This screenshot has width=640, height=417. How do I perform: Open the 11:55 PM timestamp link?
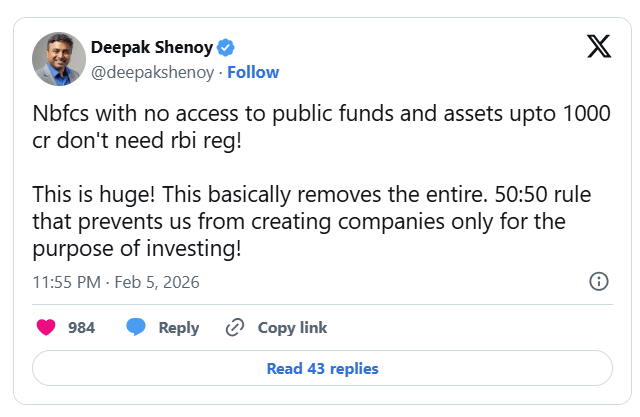66,282
